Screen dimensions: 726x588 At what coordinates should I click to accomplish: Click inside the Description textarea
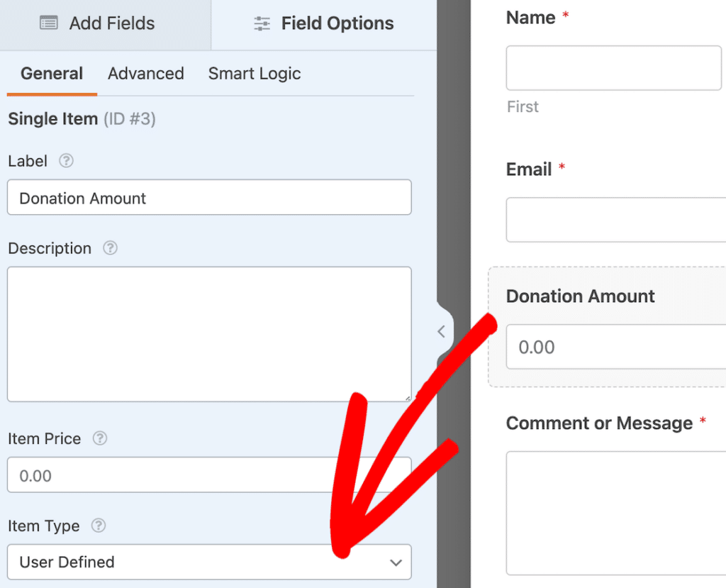[209, 333]
